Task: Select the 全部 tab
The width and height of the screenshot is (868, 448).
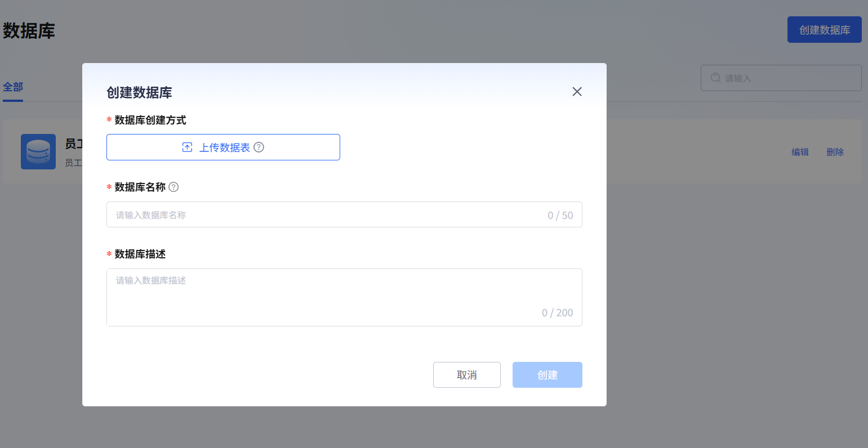Action: 13,87
